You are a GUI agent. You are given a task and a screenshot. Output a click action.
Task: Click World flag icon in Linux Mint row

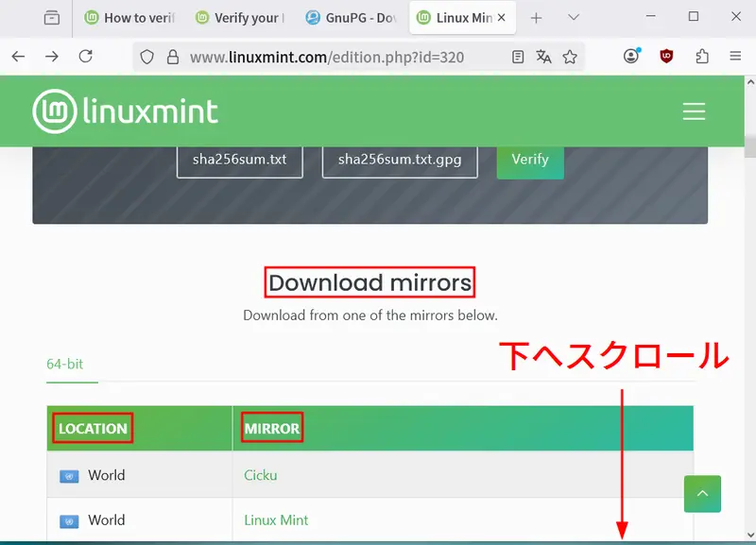69,520
